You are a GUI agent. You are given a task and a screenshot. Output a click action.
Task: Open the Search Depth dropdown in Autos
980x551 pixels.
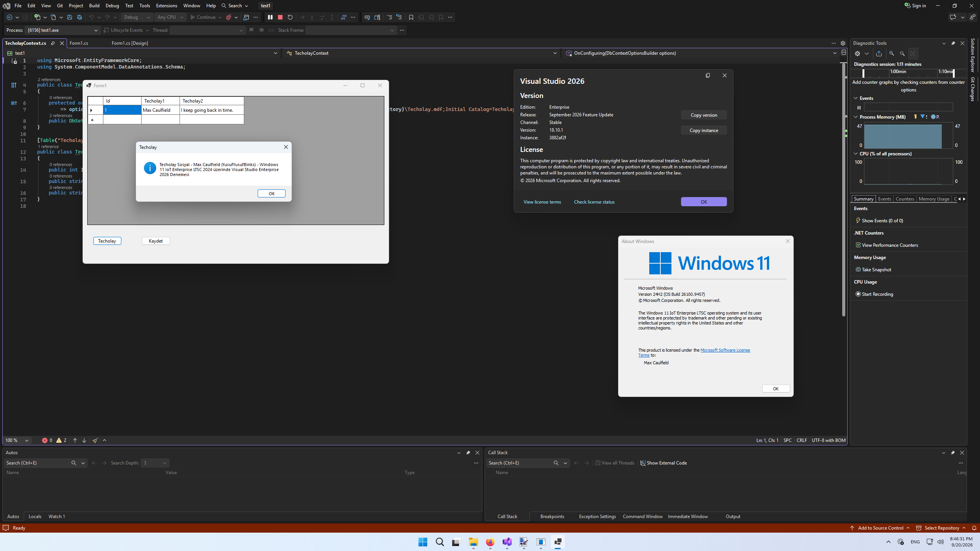coord(155,463)
